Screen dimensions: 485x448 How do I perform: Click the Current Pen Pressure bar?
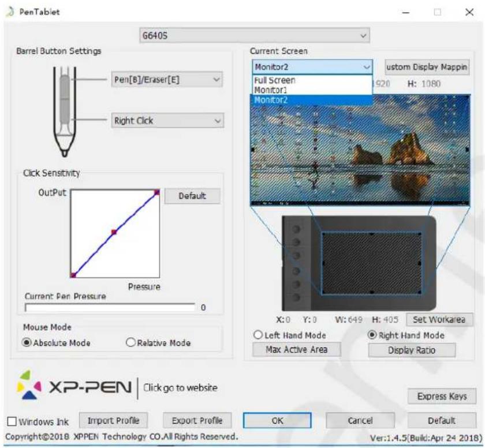pyautogui.click(x=110, y=307)
